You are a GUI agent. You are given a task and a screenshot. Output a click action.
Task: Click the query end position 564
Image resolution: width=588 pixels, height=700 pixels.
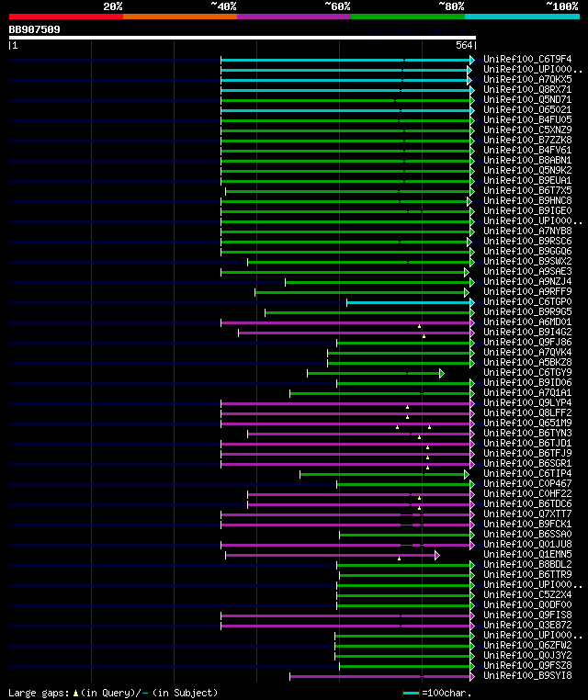(464, 46)
